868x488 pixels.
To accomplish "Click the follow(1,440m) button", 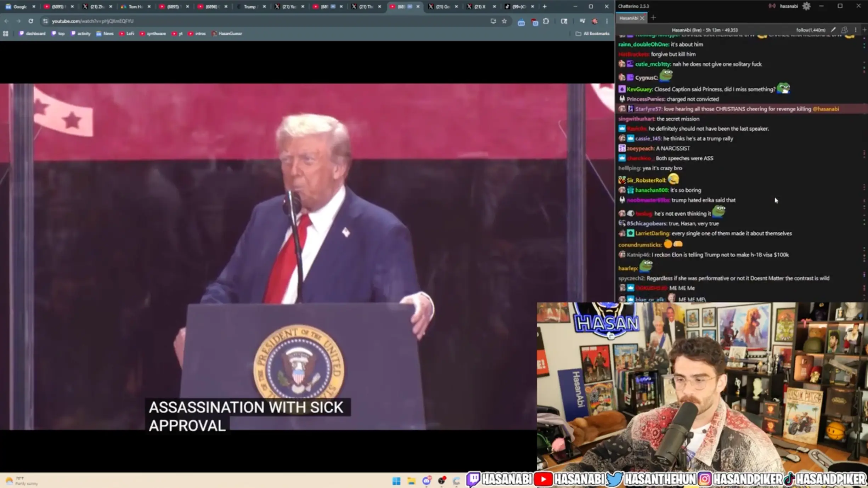I will point(810,30).
